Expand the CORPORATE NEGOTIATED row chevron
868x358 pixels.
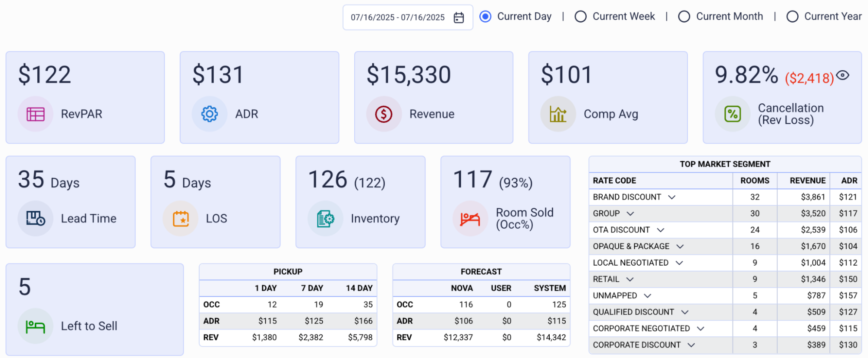pos(700,328)
